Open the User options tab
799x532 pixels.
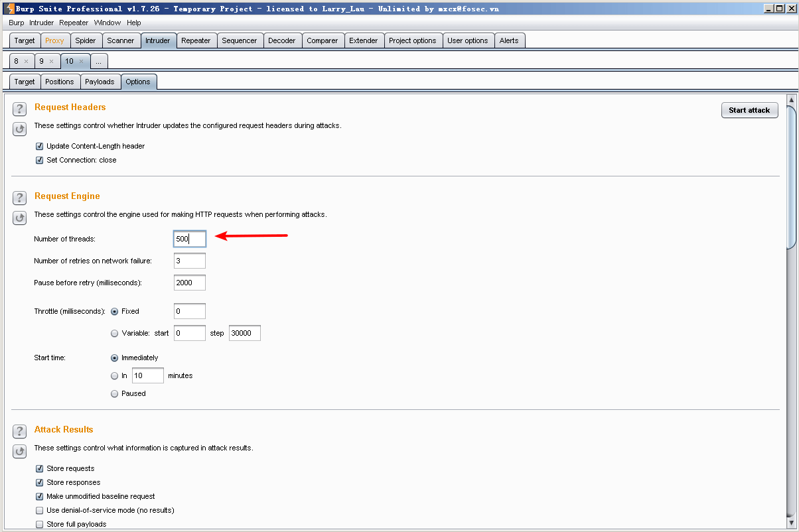pyautogui.click(x=468, y=40)
